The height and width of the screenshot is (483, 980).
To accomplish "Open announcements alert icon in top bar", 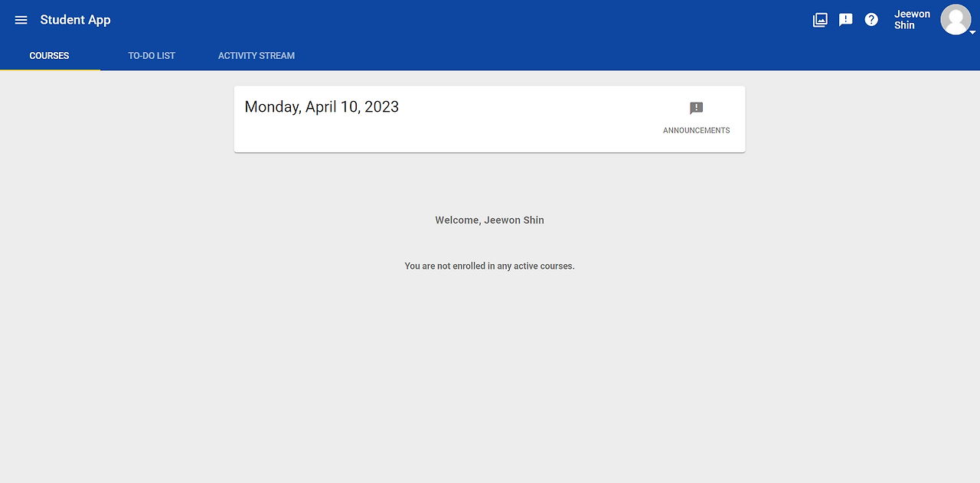I will tap(845, 20).
